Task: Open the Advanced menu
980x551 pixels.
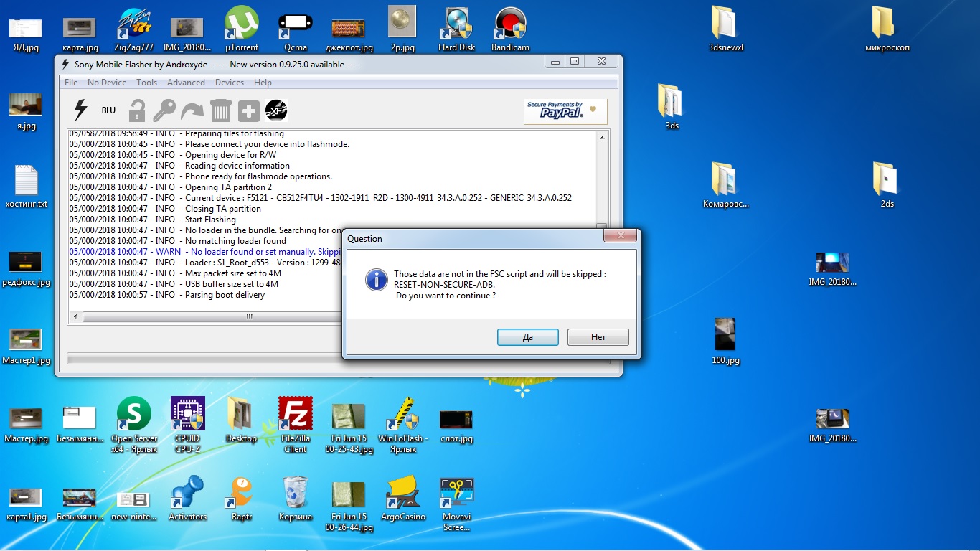Action: (x=186, y=83)
